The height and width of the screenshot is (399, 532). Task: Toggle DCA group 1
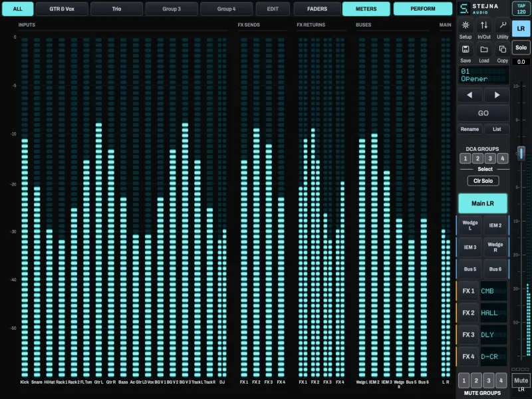click(x=465, y=158)
